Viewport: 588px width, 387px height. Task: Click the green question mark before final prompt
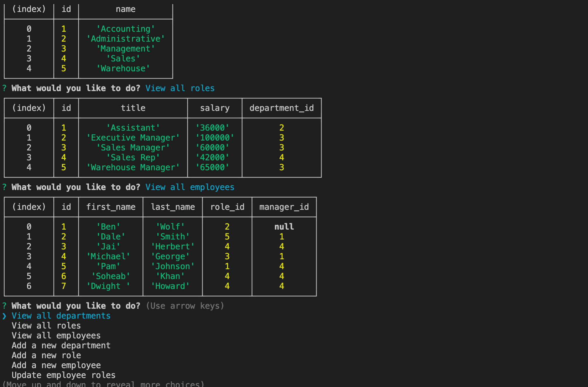point(4,306)
